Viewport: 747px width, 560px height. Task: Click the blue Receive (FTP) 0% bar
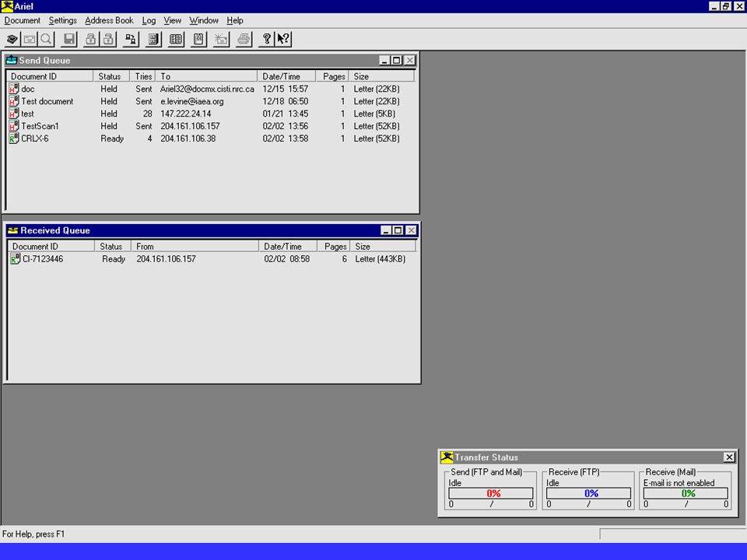pos(588,493)
